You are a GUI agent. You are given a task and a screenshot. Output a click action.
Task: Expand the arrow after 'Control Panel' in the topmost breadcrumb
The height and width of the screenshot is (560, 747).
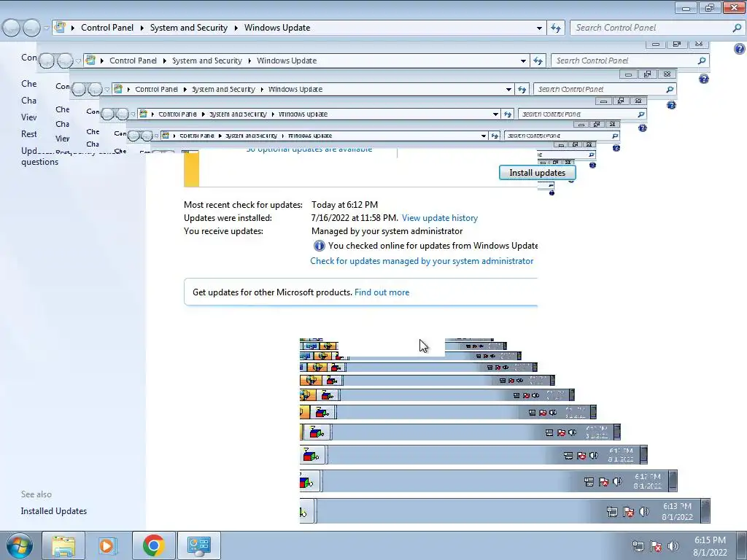click(142, 28)
